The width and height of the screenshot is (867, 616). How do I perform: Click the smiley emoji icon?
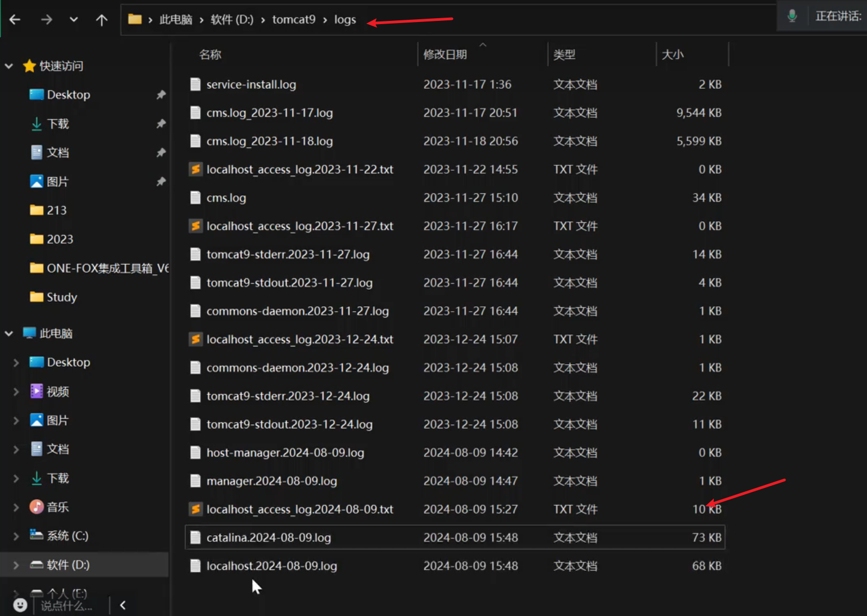pyautogui.click(x=20, y=605)
